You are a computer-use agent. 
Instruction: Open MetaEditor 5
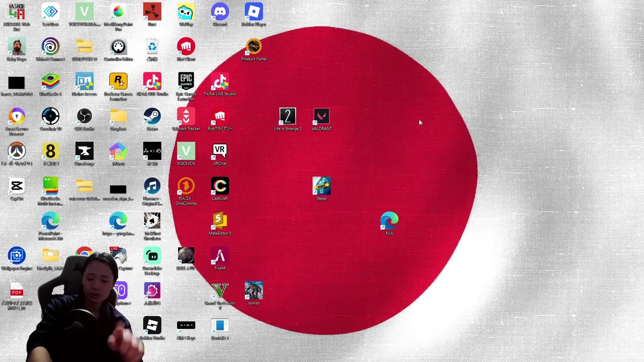[x=220, y=221]
